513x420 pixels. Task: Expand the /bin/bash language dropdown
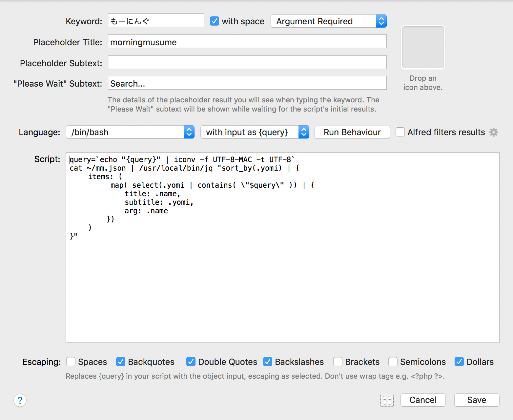click(x=130, y=132)
